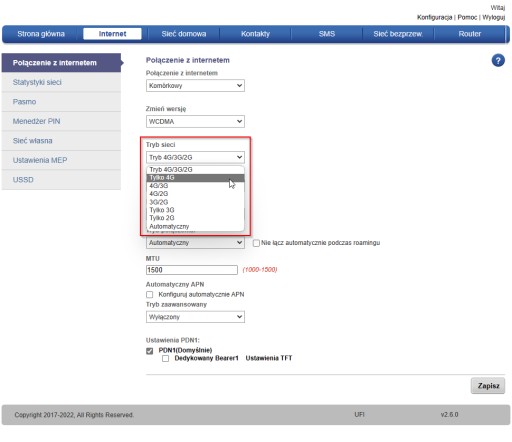The width and height of the screenshot is (512, 442).
Task: Toggle the Dedykowany Bearer1 checkbox
Action: [x=165, y=359]
